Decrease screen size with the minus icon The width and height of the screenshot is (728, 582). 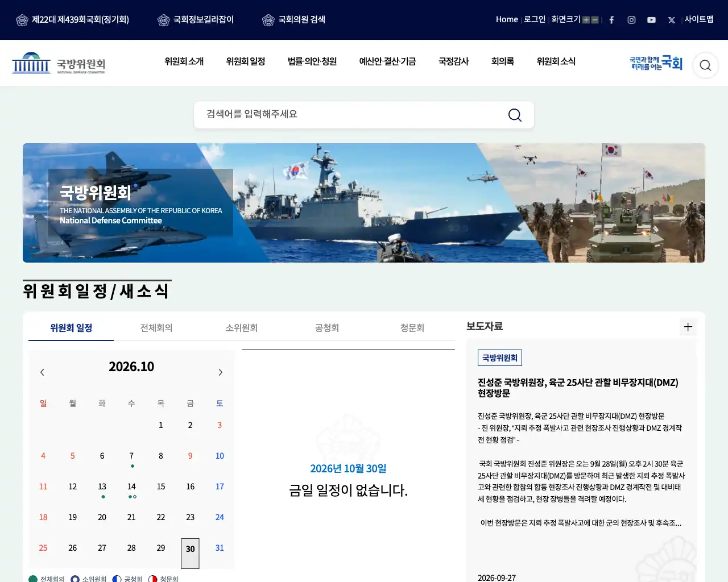click(595, 20)
